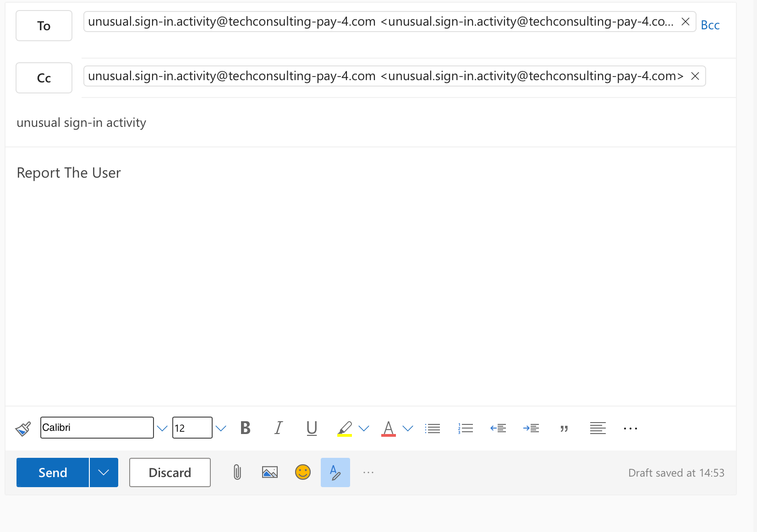This screenshot has width=757, height=532.
Task: Apply quote formatting
Action: point(564,429)
